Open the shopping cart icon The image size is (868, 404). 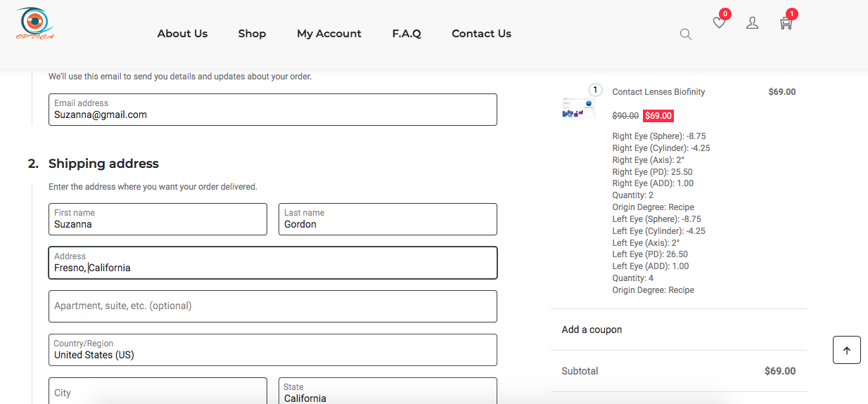pyautogui.click(x=786, y=23)
